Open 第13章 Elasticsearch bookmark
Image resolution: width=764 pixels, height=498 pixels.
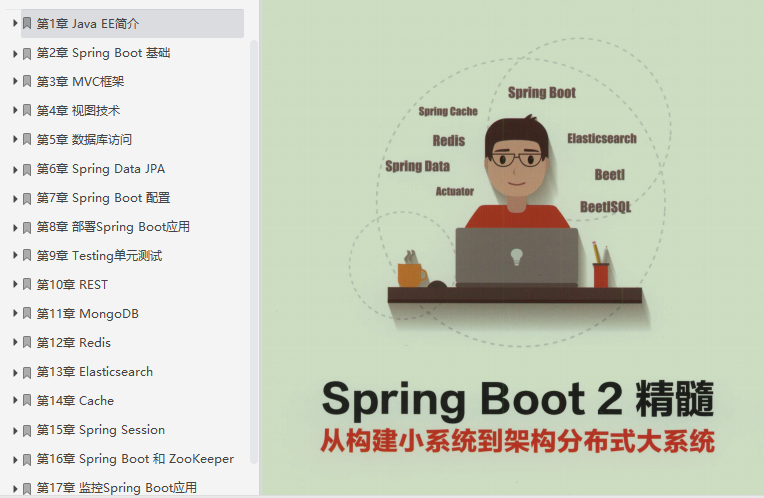95,371
